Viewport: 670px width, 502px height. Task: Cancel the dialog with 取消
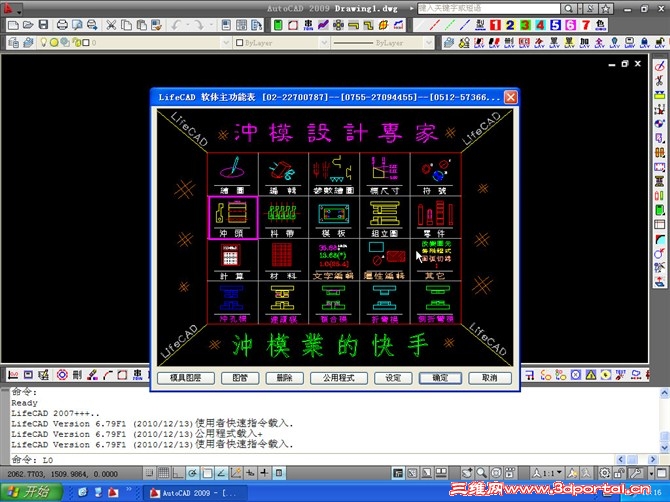(490, 378)
